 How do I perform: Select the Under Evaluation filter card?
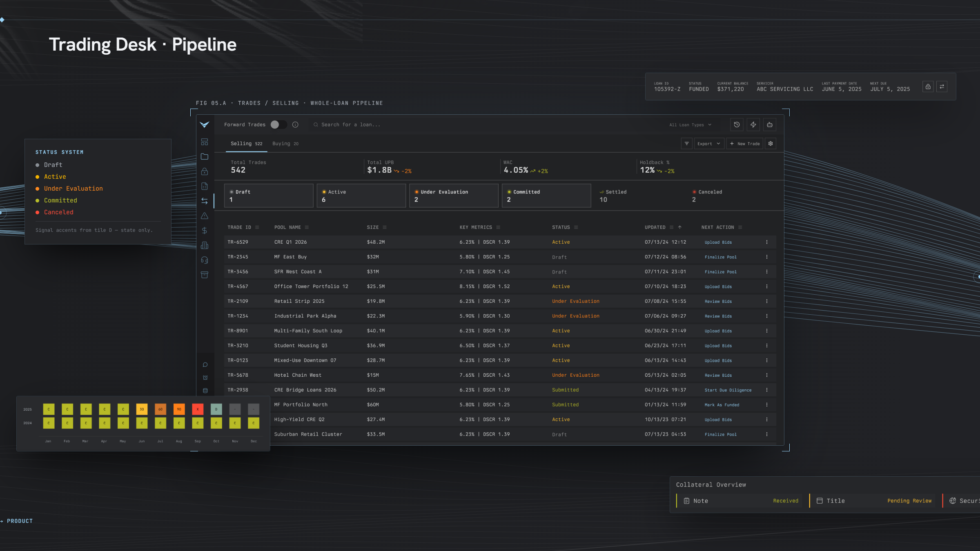tap(454, 196)
